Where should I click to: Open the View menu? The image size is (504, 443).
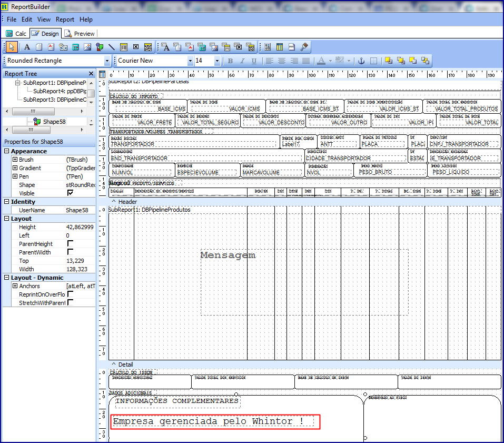pyautogui.click(x=44, y=19)
